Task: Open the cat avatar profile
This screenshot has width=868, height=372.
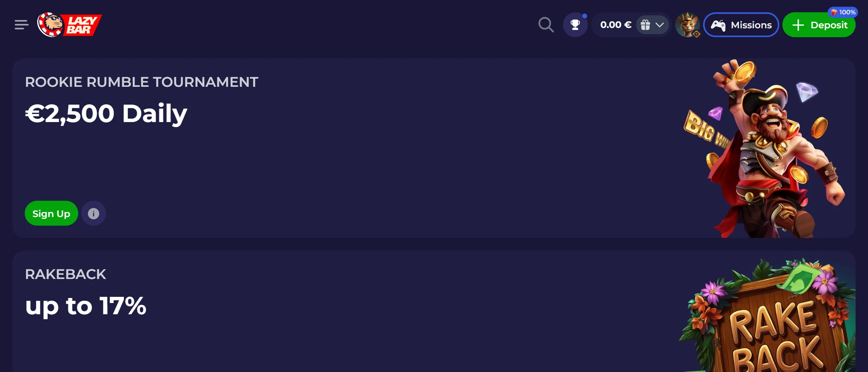Action: tap(687, 24)
